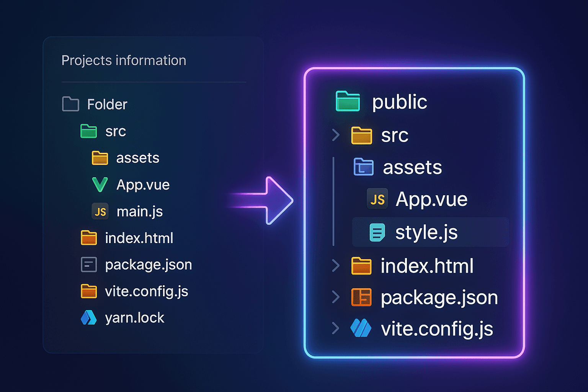Expand the vite.config.js chevron in right panel
This screenshot has height=392, width=588.
(x=336, y=328)
